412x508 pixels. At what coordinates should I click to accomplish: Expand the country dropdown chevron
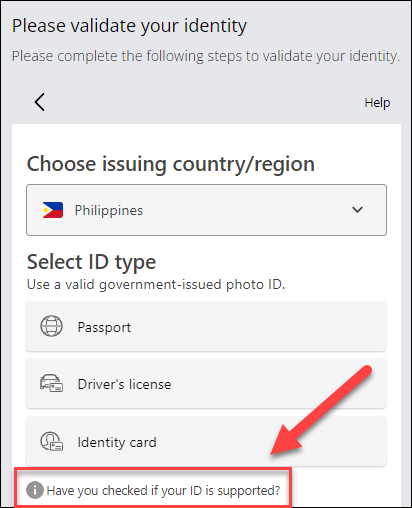(x=357, y=210)
